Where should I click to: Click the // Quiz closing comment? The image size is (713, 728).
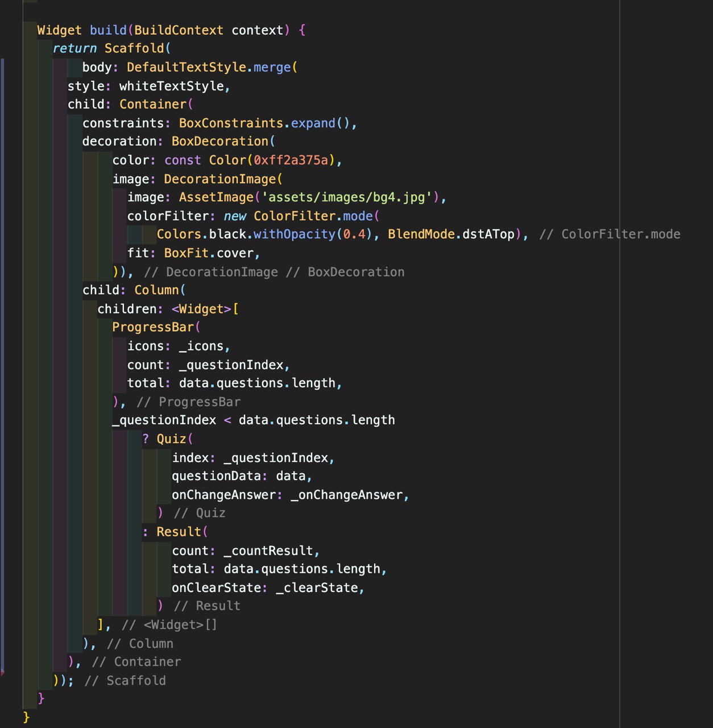coord(200,512)
